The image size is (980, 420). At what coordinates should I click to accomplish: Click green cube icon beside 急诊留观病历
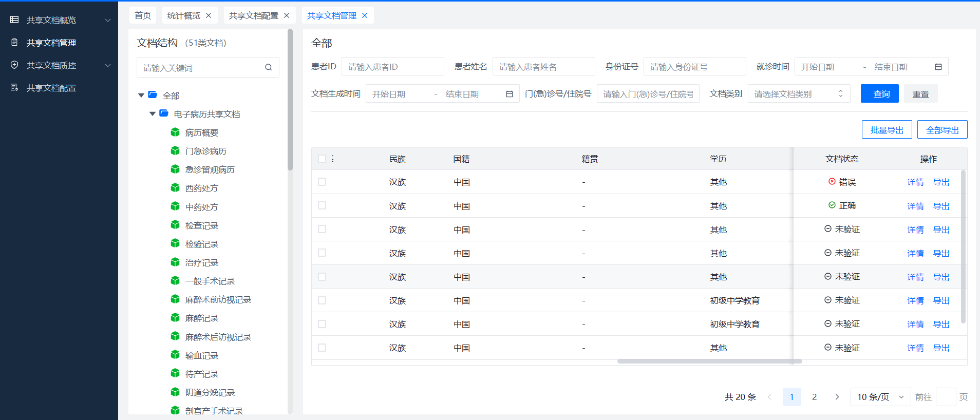tap(175, 169)
